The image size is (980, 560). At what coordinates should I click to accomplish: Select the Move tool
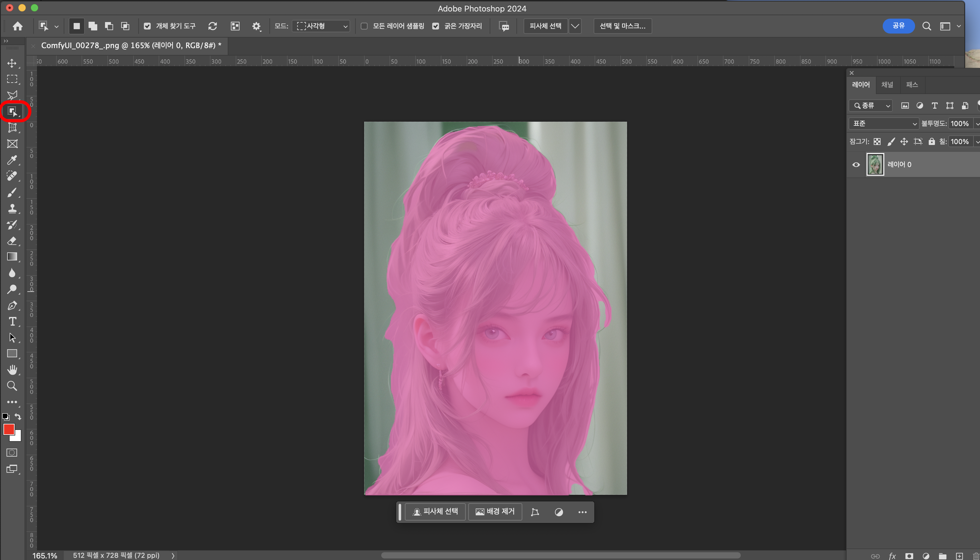tap(12, 63)
